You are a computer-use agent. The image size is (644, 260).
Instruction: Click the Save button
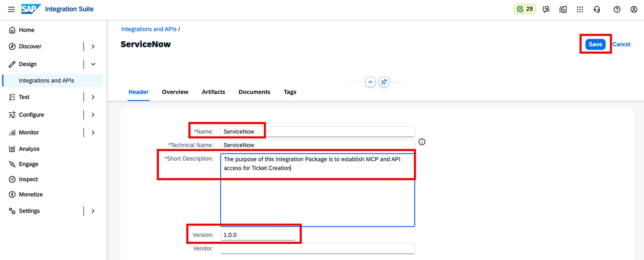[x=595, y=44]
